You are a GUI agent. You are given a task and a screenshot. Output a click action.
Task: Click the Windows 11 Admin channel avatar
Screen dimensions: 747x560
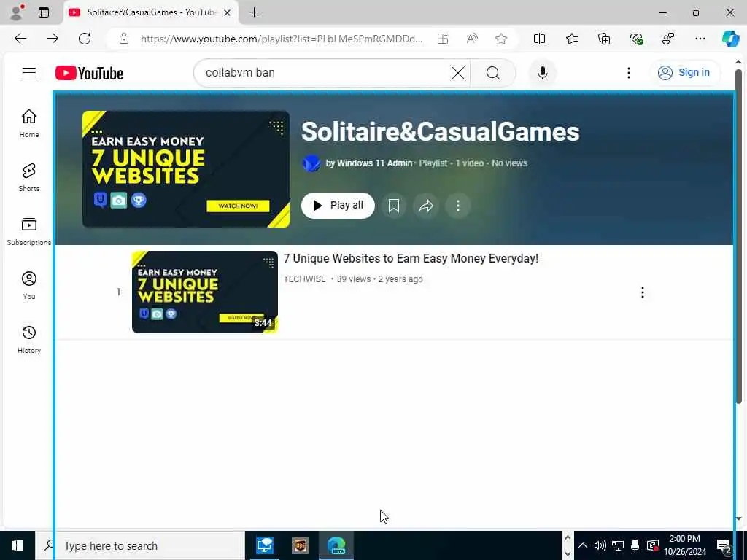pyautogui.click(x=311, y=163)
